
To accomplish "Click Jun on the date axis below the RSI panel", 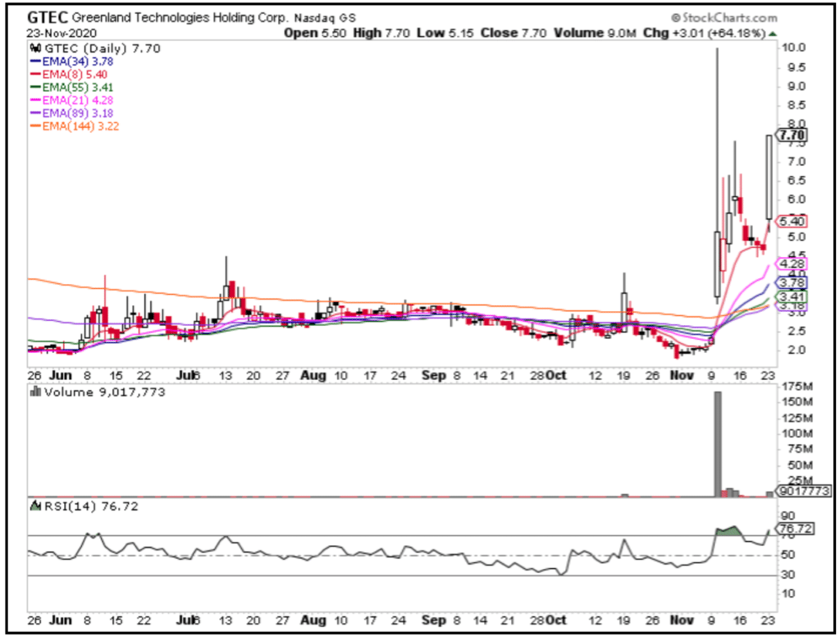I will coord(61,621).
